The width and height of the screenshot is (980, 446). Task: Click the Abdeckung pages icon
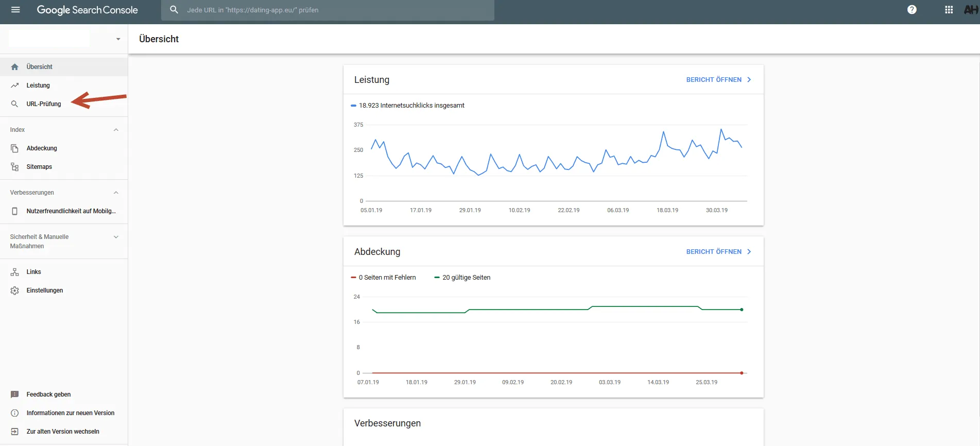(15, 148)
